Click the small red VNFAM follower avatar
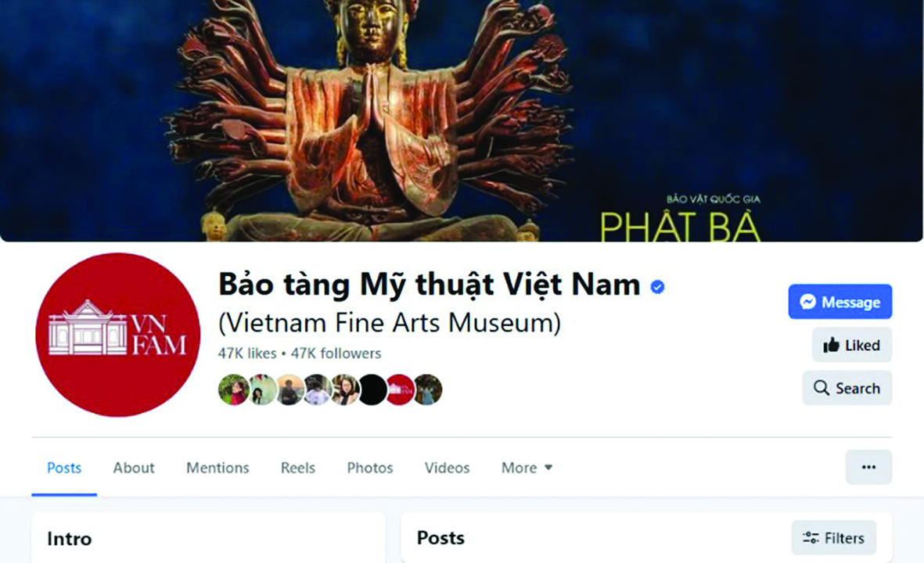 400,390
